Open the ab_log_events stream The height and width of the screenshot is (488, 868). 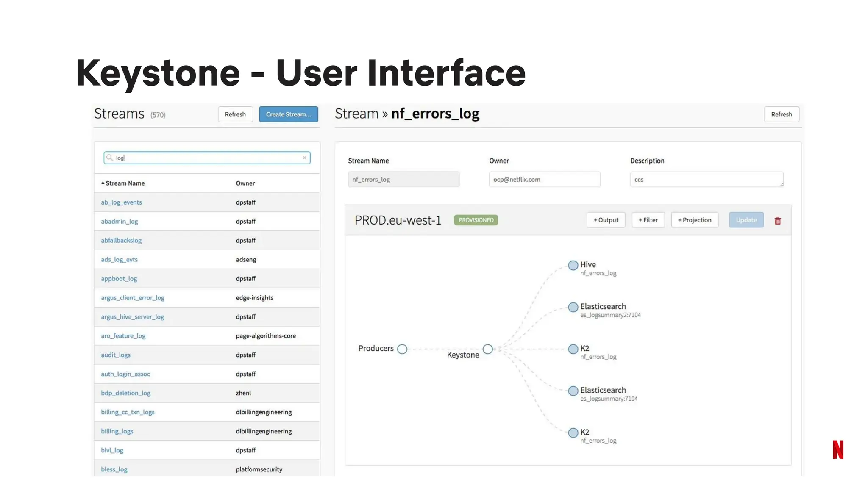click(x=121, y=202)
